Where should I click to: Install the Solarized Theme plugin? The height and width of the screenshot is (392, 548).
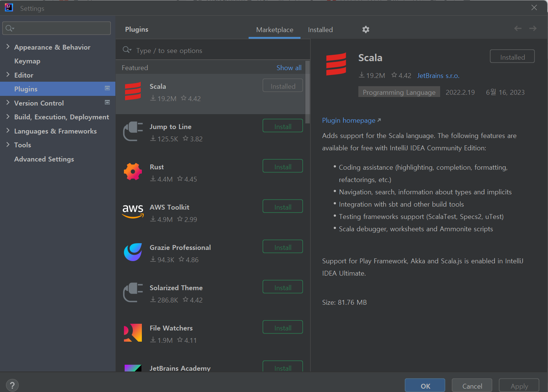[283, 287]
